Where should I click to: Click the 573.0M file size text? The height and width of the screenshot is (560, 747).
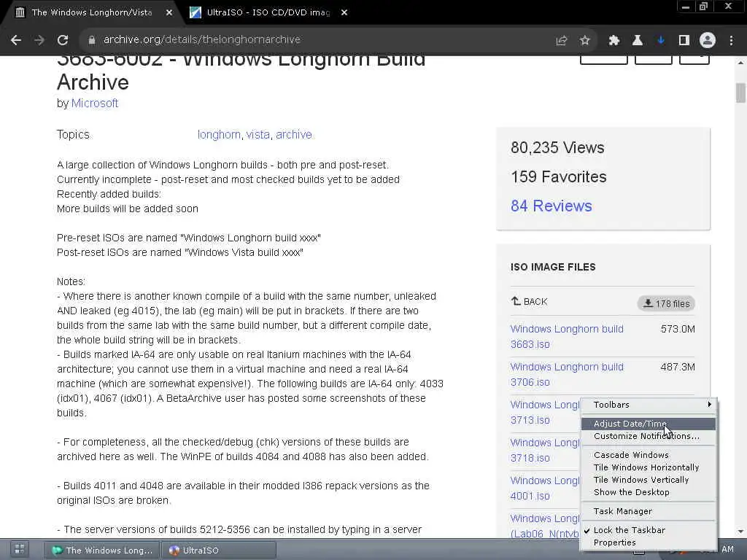(x=678, y=329)
